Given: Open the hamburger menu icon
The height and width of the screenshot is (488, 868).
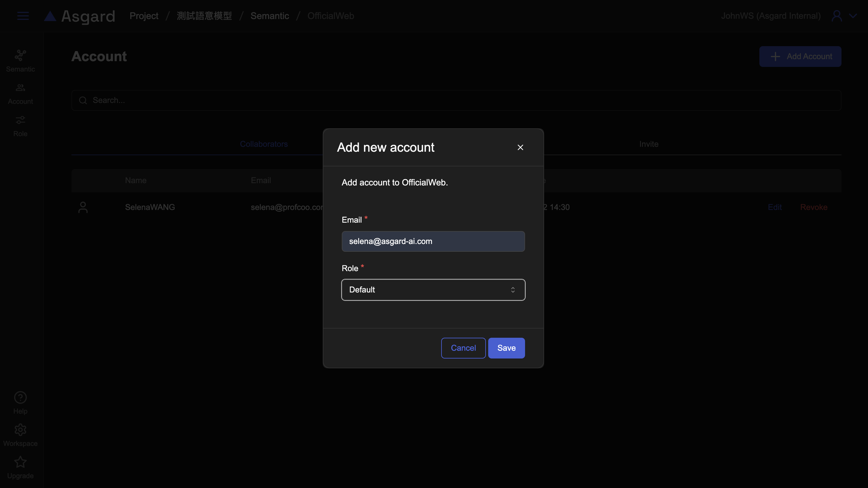Looking at the screenshot, I should pyautogui.click(x=23, y=16).
